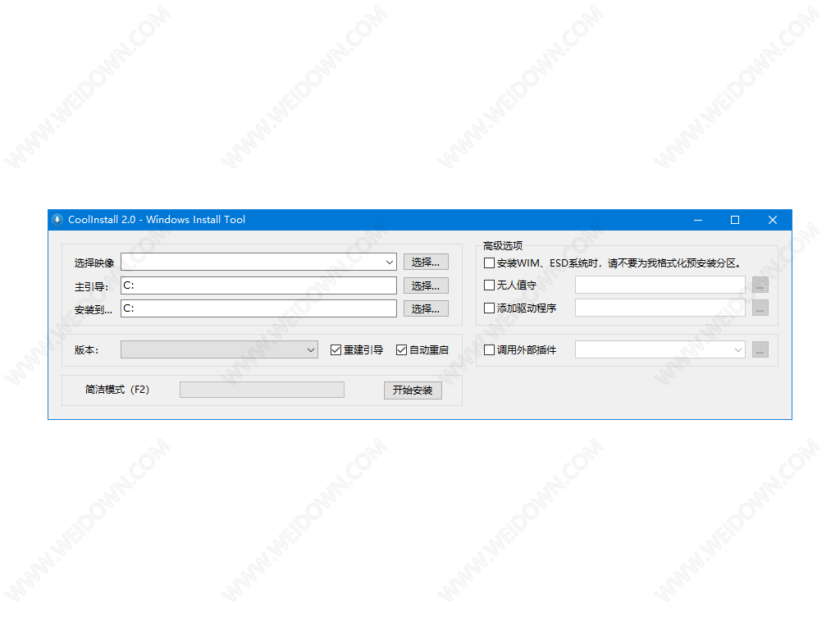Image resolution: width=840 pixels, height=630 pixels.
Task: Click the 添加驱动程序 path field
Action: click(660, 308)
